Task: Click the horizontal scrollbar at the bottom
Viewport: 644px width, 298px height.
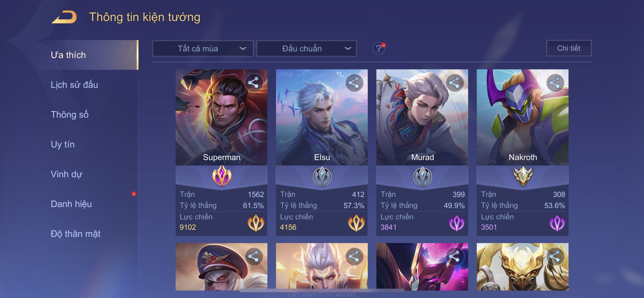Action: coord(322,290)
